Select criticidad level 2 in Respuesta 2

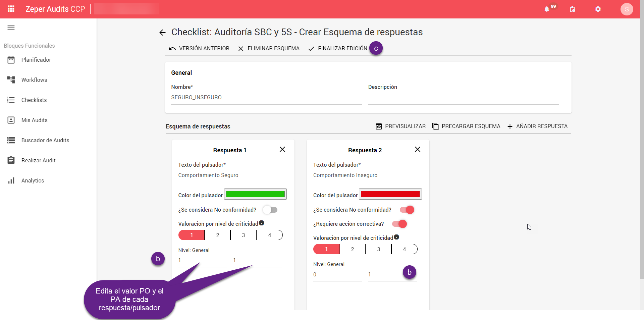click(x=353, y=249)
